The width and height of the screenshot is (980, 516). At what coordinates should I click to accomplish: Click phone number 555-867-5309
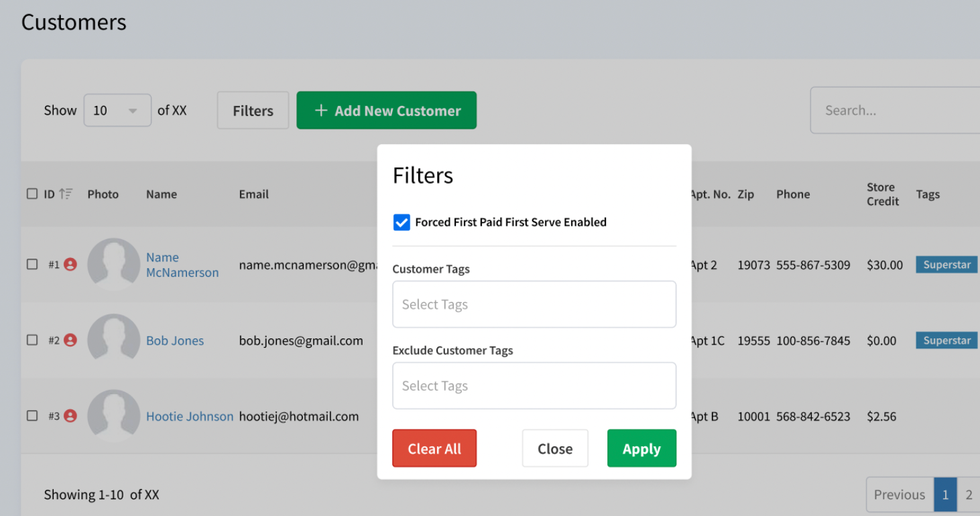[813, 265]
